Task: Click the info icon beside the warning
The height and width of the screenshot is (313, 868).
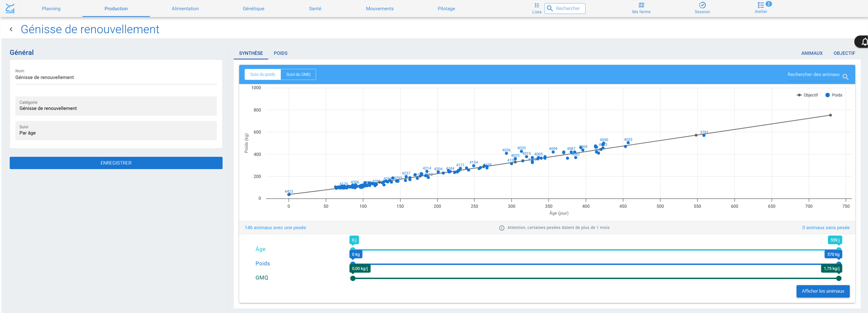Action: point(502,228)
